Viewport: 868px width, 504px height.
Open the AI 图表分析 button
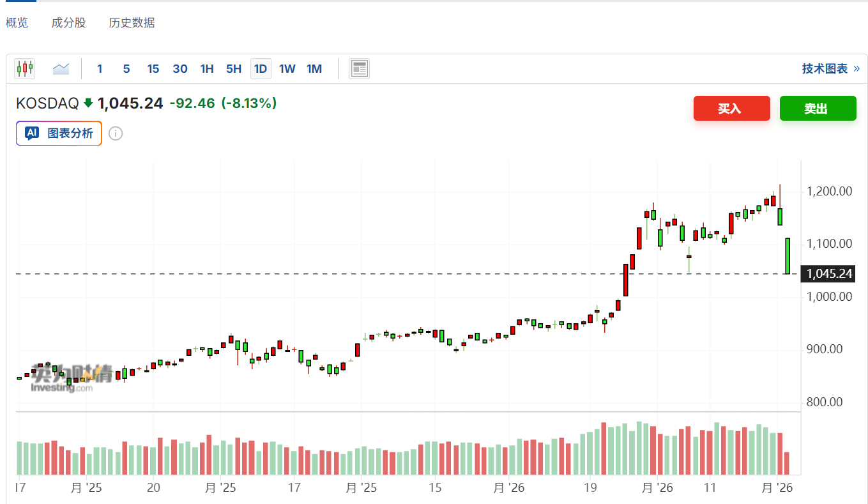pyautogui.click(x=59, y=133)
